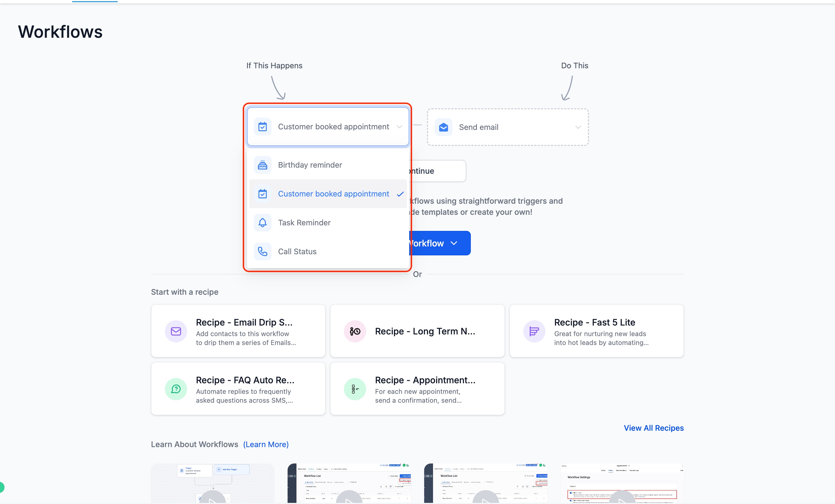Click the Send email envelope icon
This screenshot has height=504, width=835.
pyautogui.click(x=443, y=127)
